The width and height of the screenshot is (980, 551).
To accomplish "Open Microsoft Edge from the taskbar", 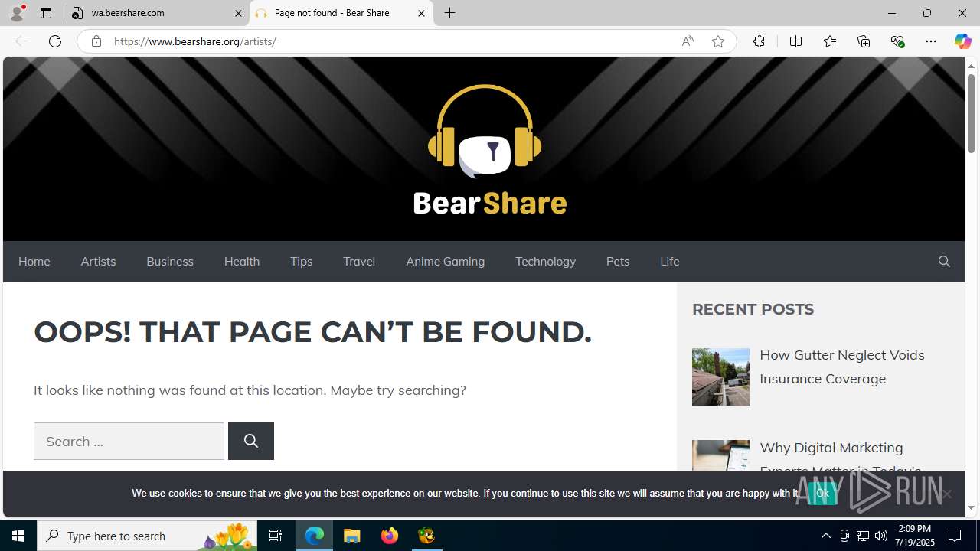I will [315, 536].
